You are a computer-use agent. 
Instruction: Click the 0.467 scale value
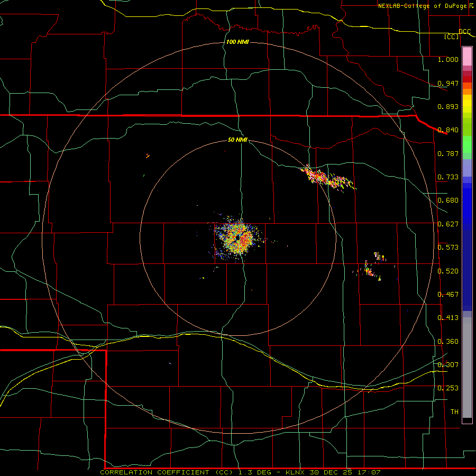point(448,295)
